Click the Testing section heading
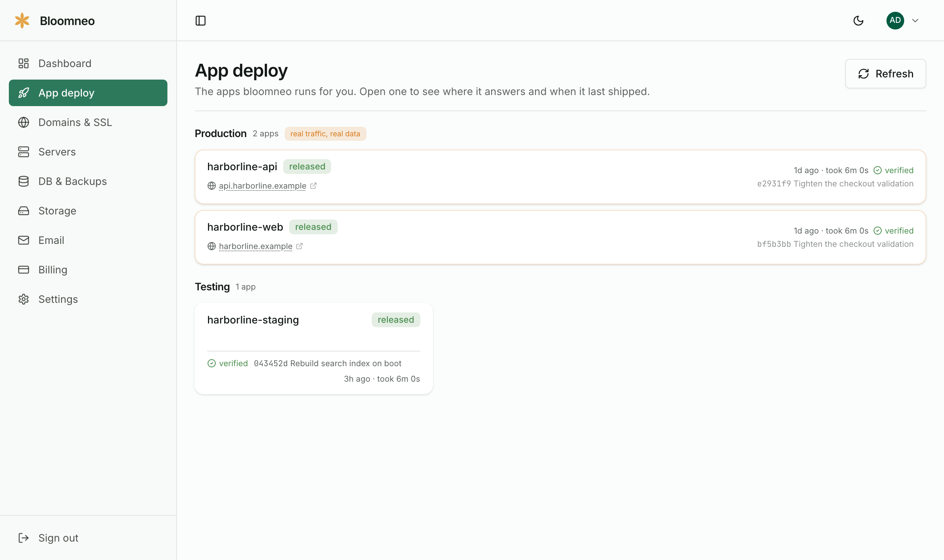Image resolution: width=944 pixels, height=560 pixels. point(212,287)
